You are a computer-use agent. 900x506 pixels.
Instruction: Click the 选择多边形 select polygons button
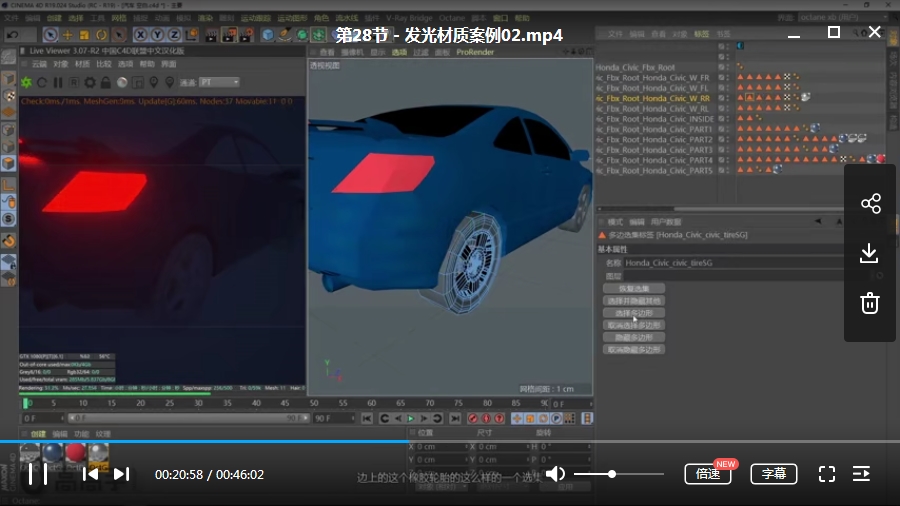634,313
